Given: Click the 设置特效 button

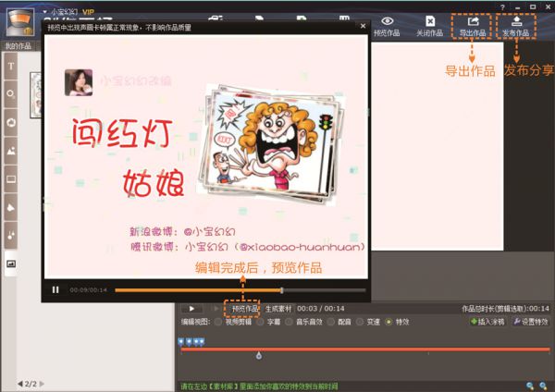Looking at the screenshot, I should tap(531, 322).
